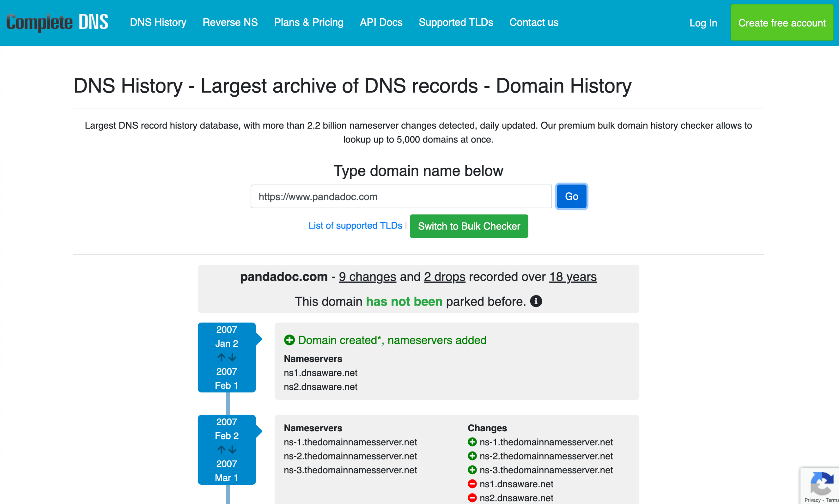Click 'Type domain name below' heading
This screenshot has height=504, width=839.
point(418,171)
